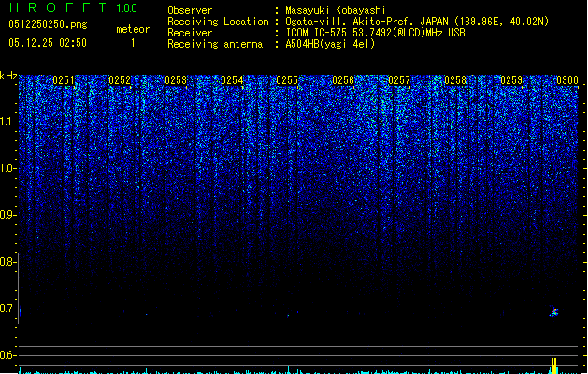The image size is (588, 374).
Task: Click the yellow power spike at the bottom right
Action: pyautogui.click(x=553, y=366)
